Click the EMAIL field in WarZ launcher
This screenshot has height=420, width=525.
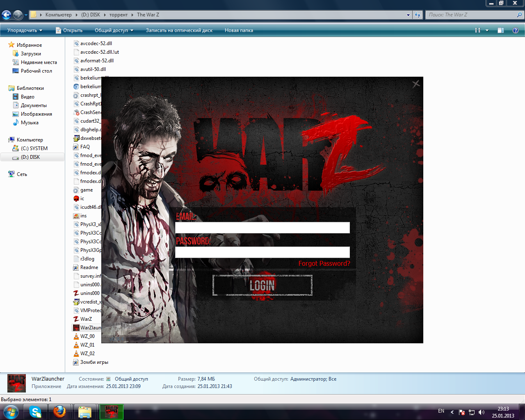coord(262,228)
